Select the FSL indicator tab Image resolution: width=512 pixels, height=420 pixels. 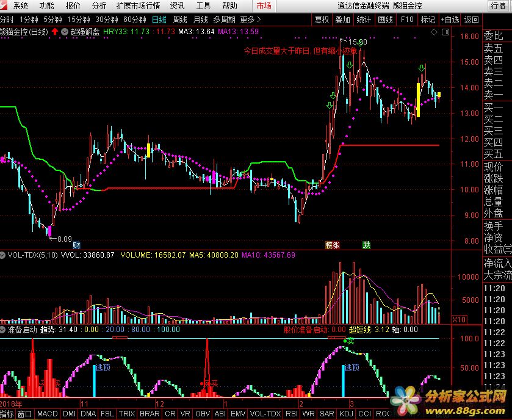107,414
